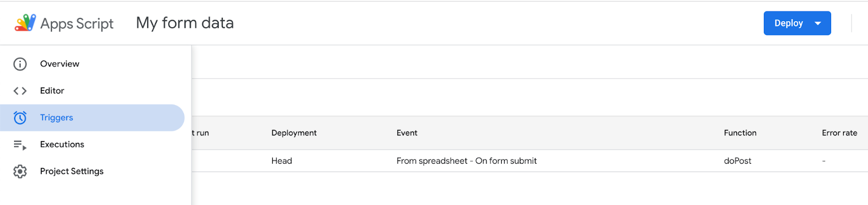Image resolution: width=868 pixels, height=205 pixels.
Task: Click the Apps Script title text
Action: [77, 23]
